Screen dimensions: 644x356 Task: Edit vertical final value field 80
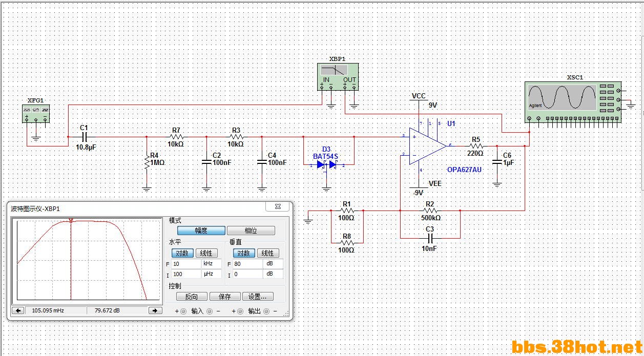coord(248,264)
